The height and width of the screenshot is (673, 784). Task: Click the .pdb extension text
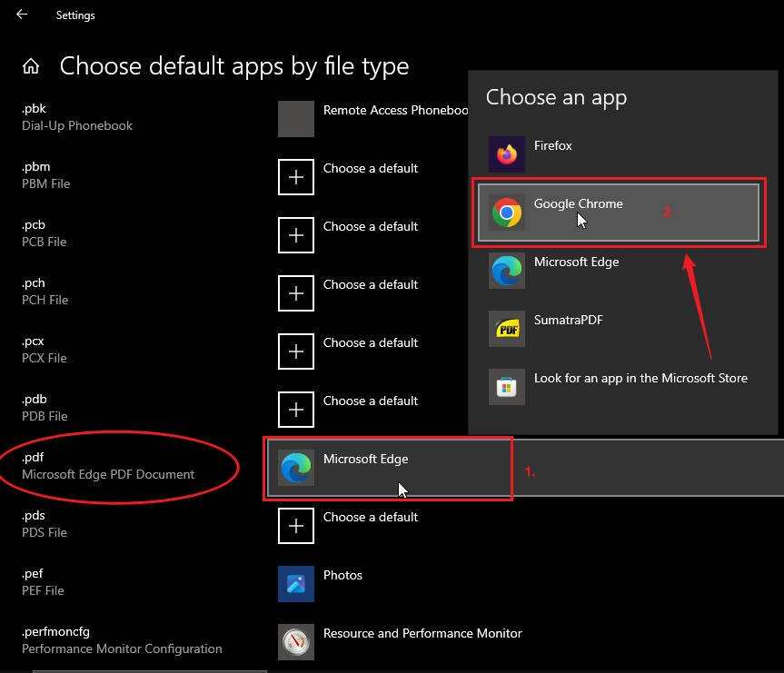tap(34, 399)
